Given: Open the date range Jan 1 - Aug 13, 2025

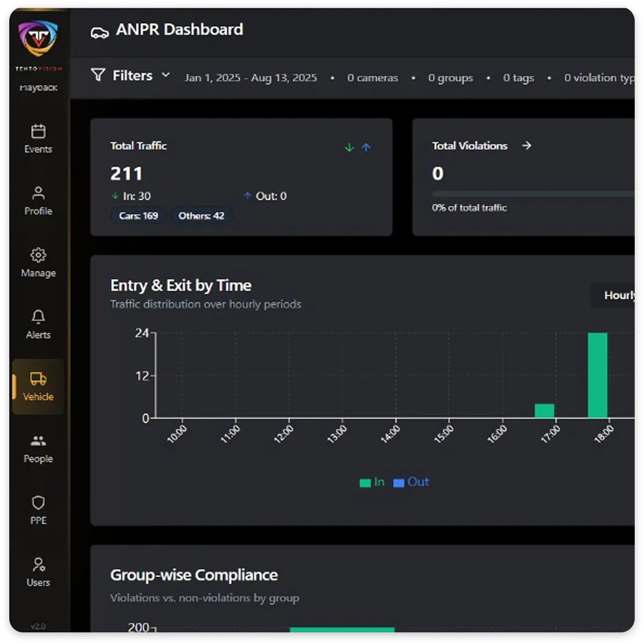Looking at the screenshot, I should click(251, 78).
